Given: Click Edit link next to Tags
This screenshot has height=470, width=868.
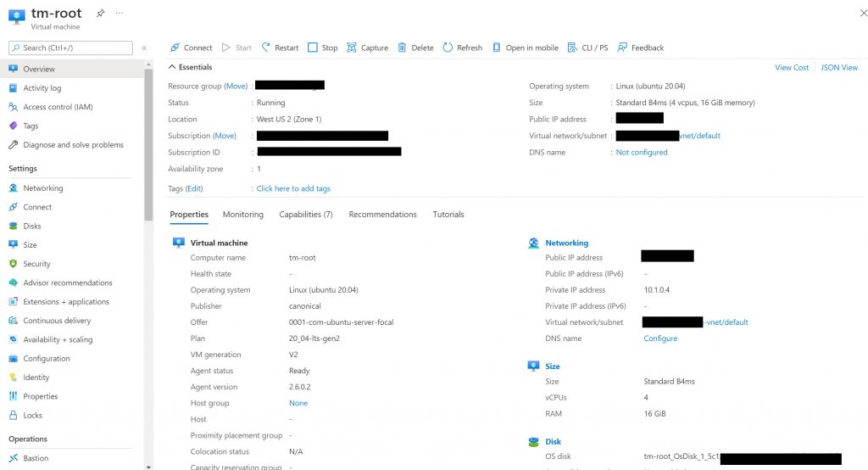Looking at the screenshot, I should 194,189.
